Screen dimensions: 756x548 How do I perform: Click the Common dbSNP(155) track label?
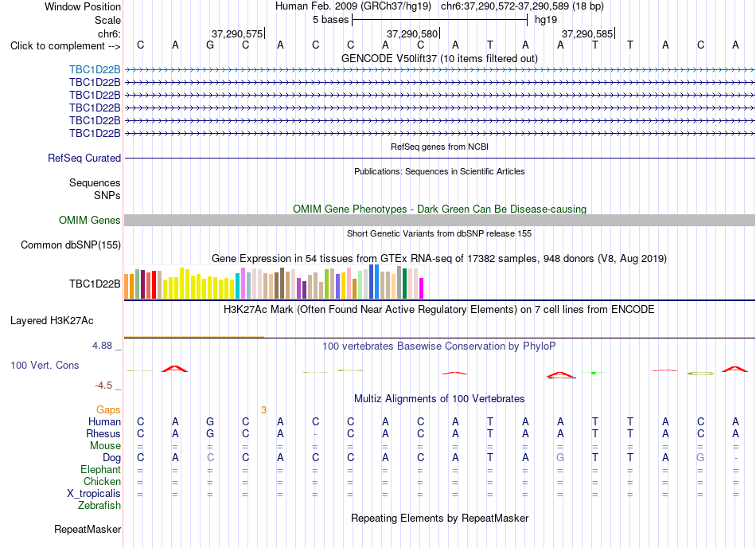71,245
